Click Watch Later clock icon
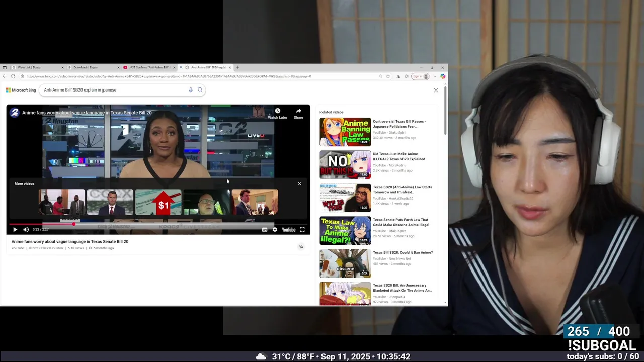 (277, 111)
